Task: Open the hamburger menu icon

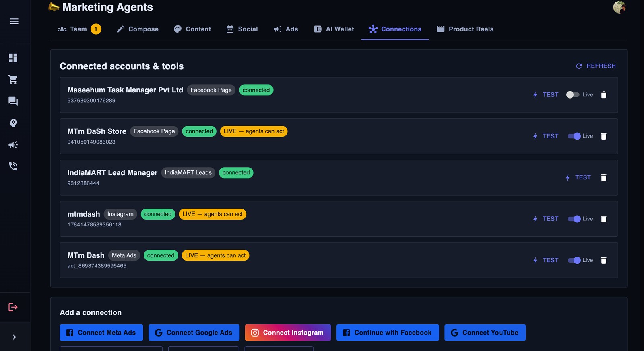Action: [x=14, y=21]
